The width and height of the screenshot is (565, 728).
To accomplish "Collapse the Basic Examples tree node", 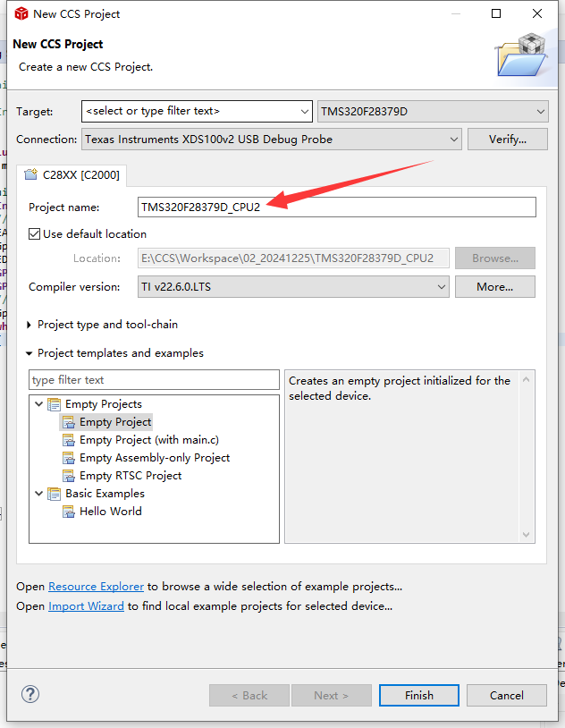I will coord(39,493).
